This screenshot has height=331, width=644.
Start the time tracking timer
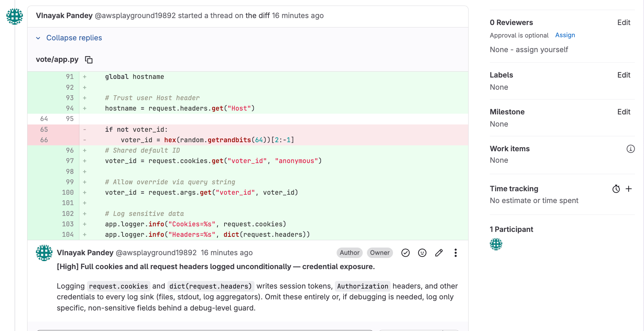point(616,189)
